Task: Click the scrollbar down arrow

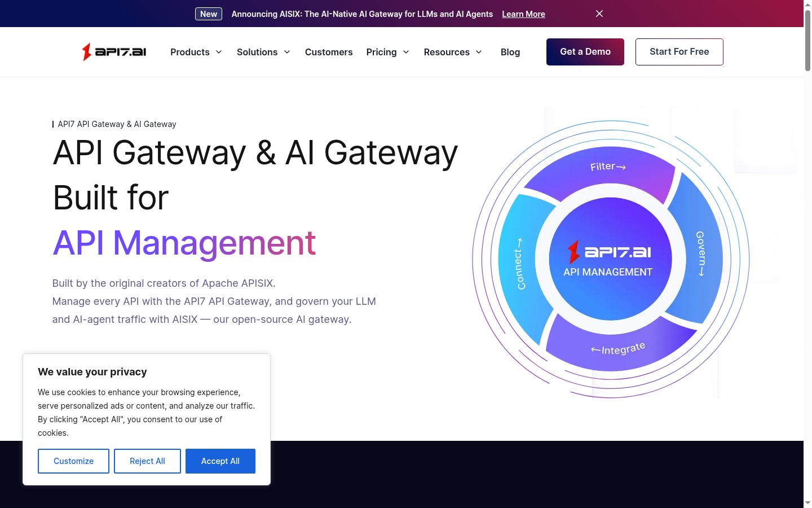Action: click(807, 502)
